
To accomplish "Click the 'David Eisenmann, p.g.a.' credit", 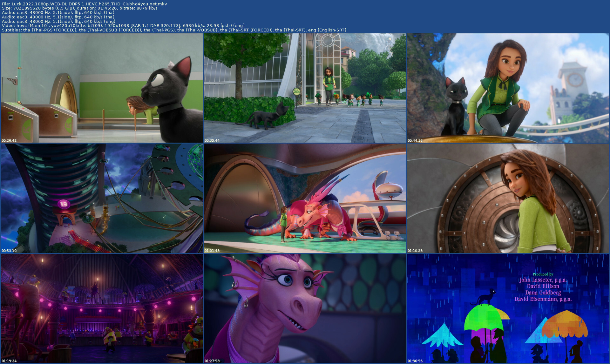I will 543,299.
